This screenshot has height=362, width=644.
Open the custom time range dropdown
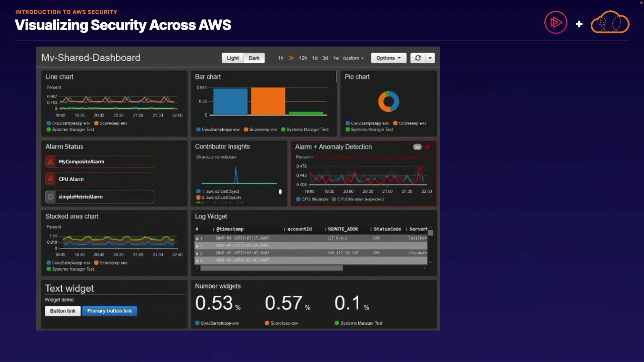click(353, 58)
